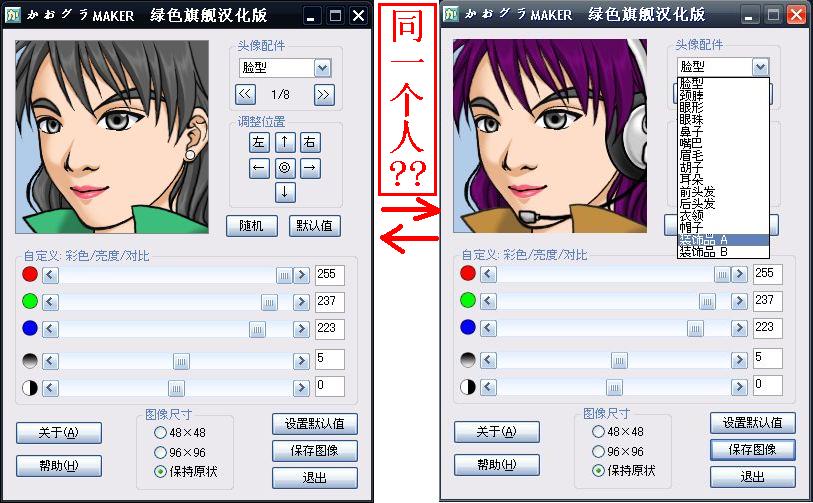Select 保持原状 option in right window
This screenshot has height=503, width=813.
(x=624, y=470)
